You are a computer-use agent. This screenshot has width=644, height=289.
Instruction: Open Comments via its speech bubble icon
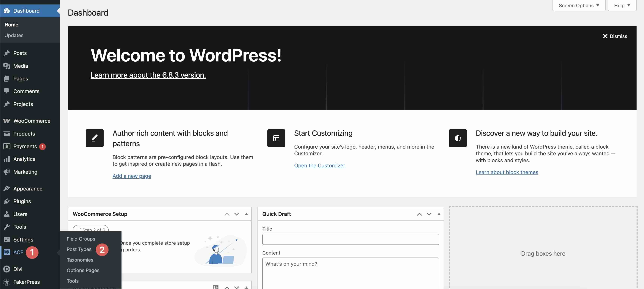coord(7,91)
